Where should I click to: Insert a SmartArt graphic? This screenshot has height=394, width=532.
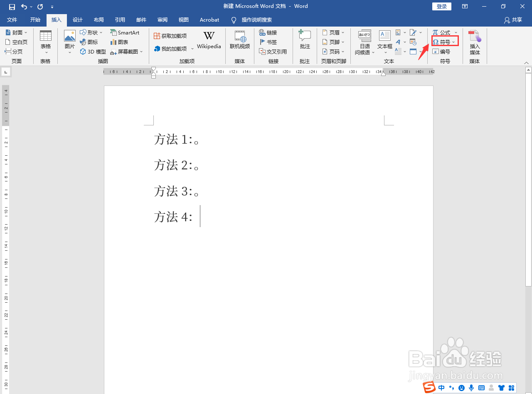[125, 32]
